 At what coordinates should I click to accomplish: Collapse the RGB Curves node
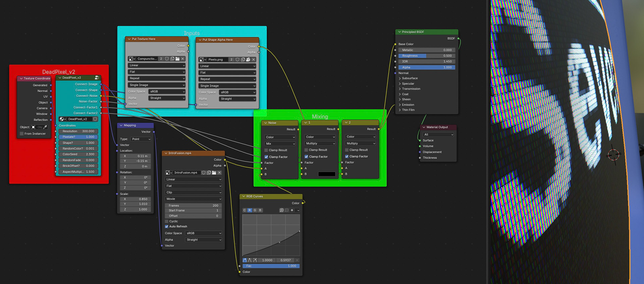coord(244,196)
